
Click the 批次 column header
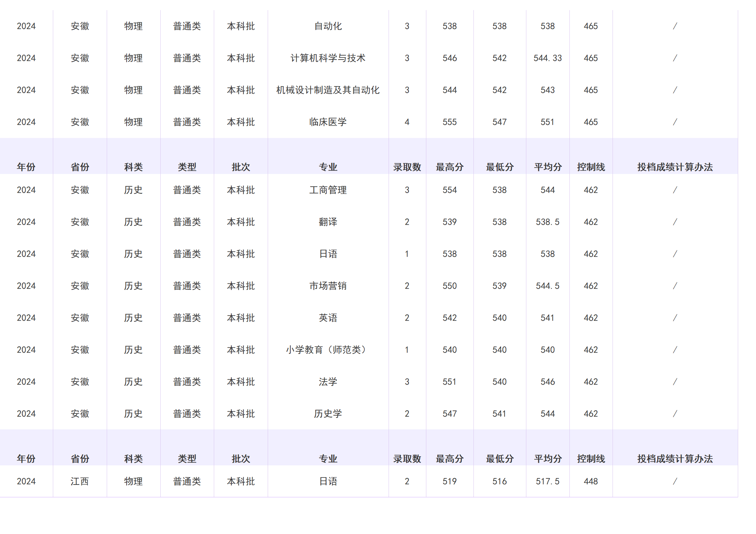(241, 166)
